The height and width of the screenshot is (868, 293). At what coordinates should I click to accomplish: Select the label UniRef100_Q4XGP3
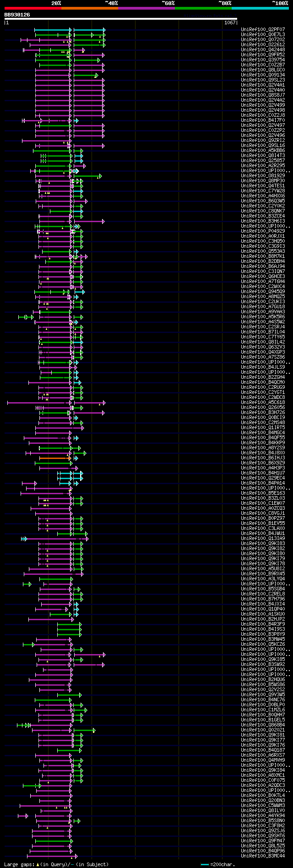tap(263, 352)
